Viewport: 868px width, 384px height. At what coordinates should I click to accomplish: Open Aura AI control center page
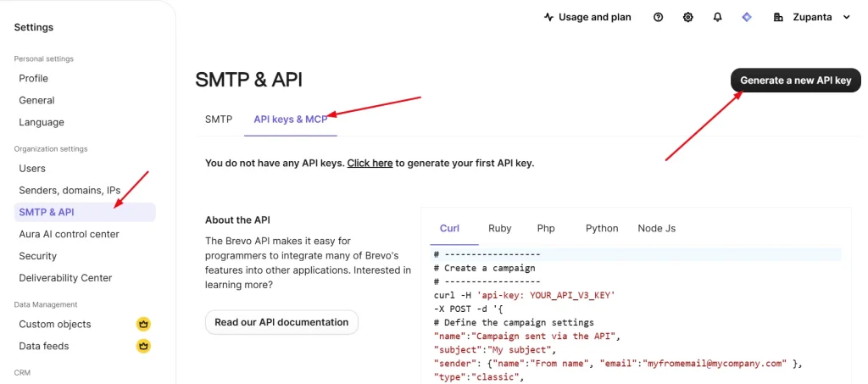click(69, 234)
